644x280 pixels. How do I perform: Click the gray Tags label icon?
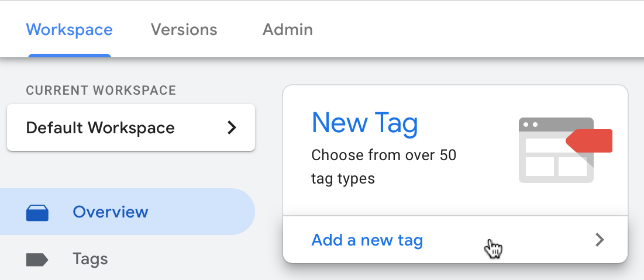click(x=37, y=260)
